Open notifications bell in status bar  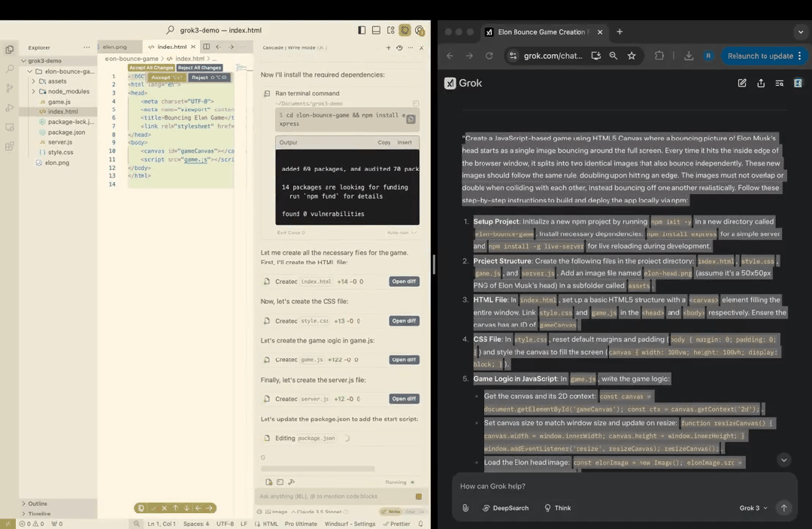(420, 524)
